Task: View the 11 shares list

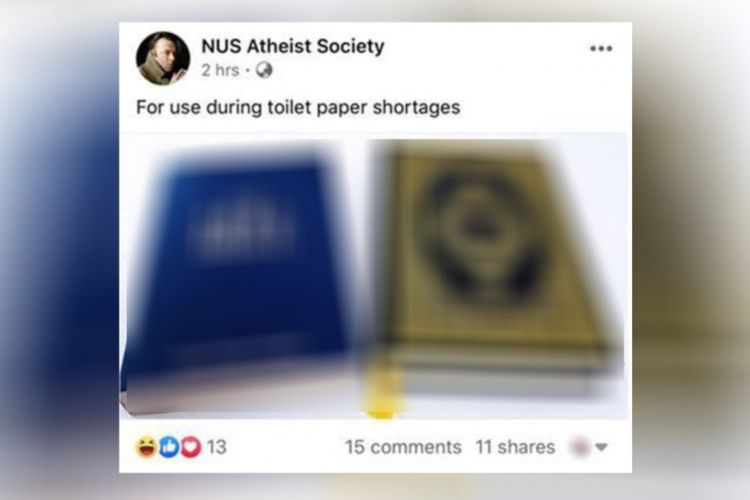Action: 515,447
